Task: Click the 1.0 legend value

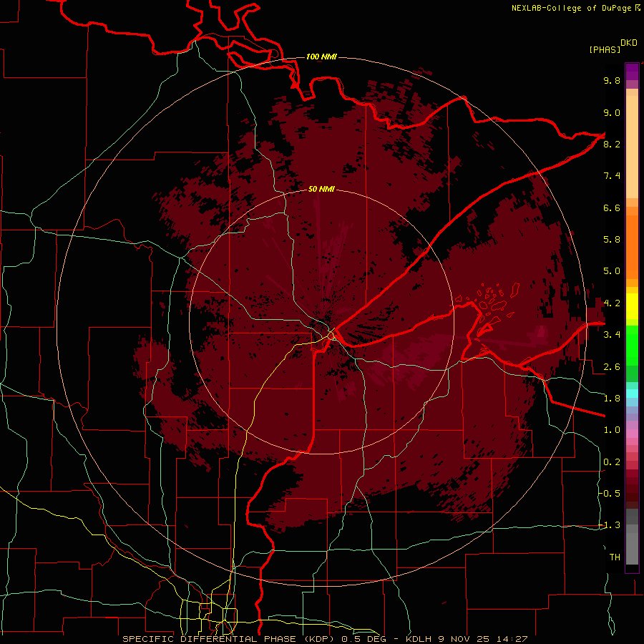Action: 612,430
